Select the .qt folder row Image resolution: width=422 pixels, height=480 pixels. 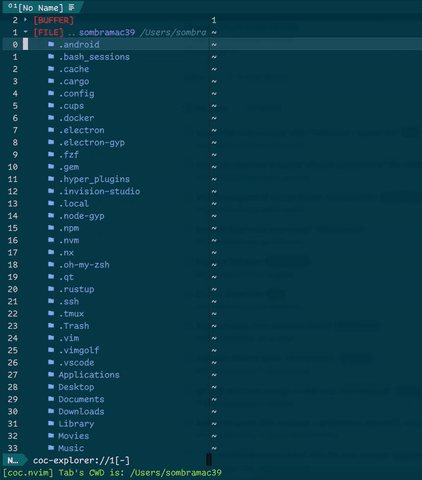(105, 277)
